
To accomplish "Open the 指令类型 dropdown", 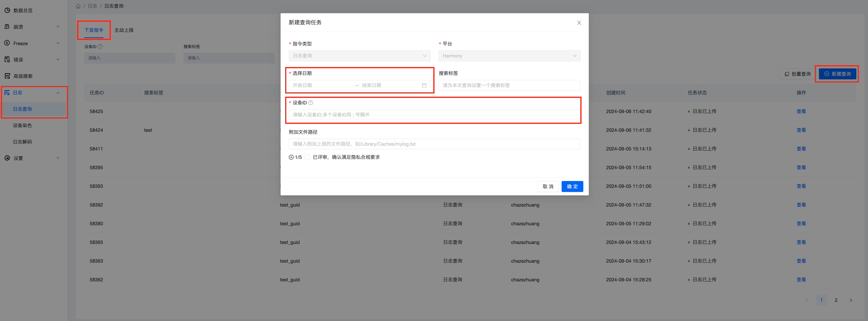I will [360, 56].
